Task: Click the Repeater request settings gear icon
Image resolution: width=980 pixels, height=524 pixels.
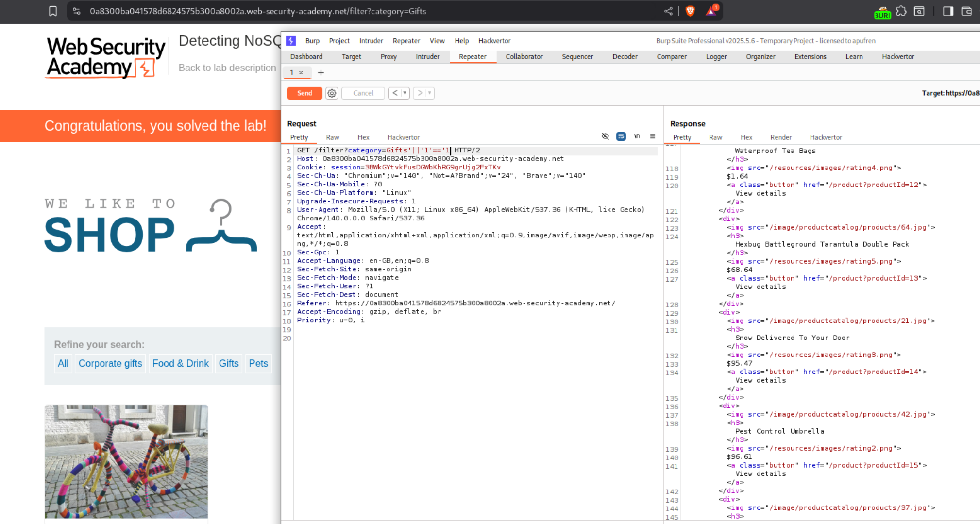Action: (332, 93)
